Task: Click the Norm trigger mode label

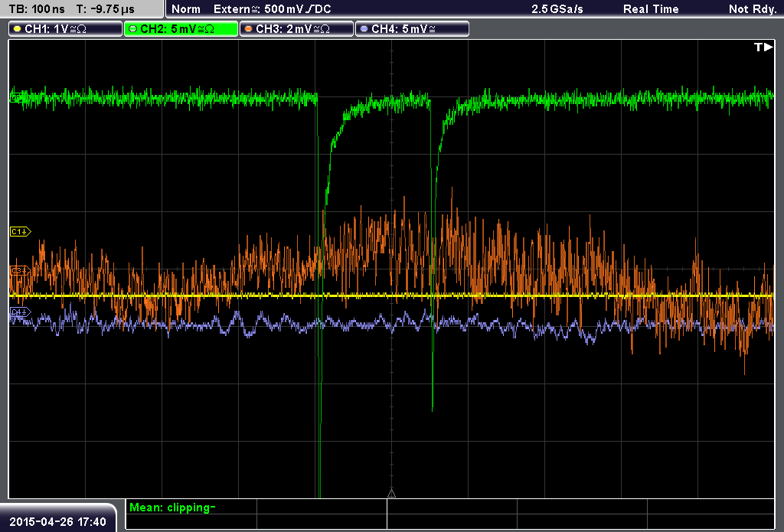Action: [x=186, y=9]
